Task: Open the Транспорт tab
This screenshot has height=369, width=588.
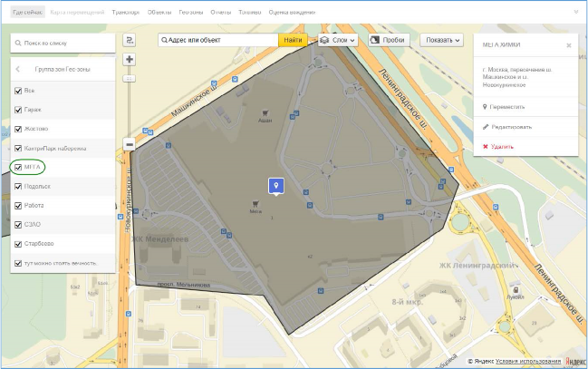Action: click(x=126, y=13)
